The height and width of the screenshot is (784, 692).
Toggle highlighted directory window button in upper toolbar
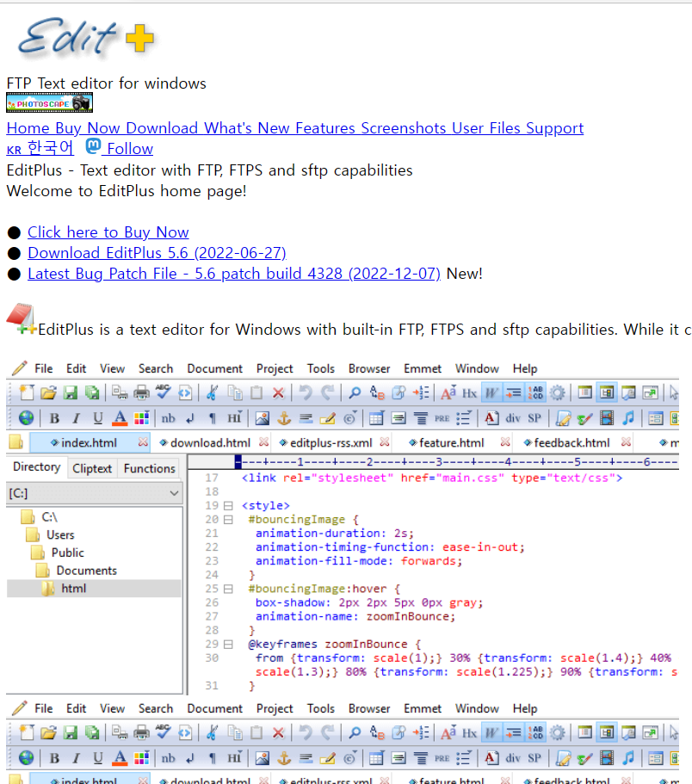point(607,393)
